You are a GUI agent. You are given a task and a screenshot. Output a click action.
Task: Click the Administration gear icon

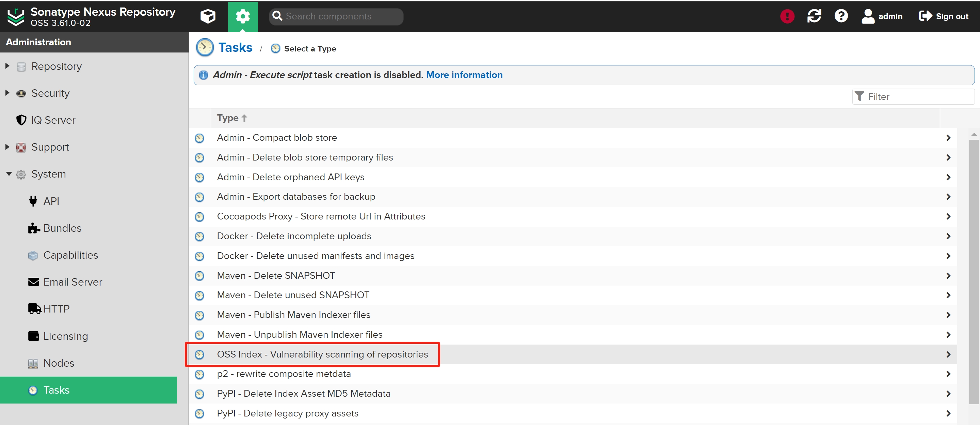243,16
